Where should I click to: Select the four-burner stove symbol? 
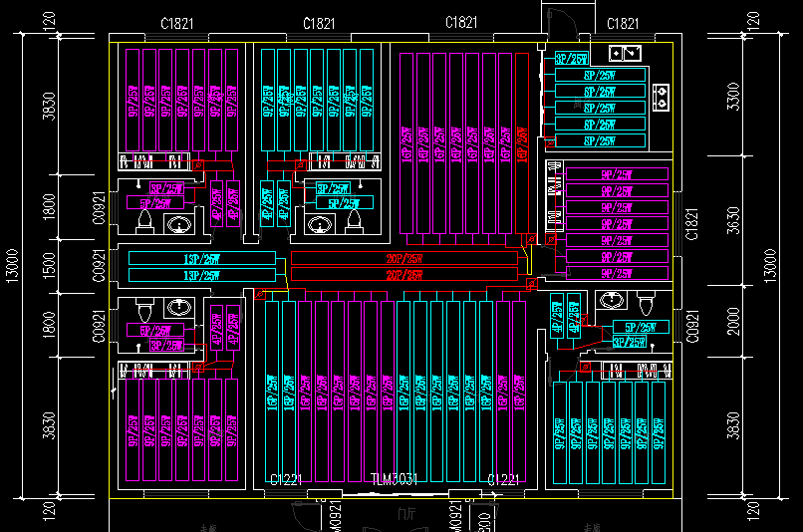tap(662, 96)
